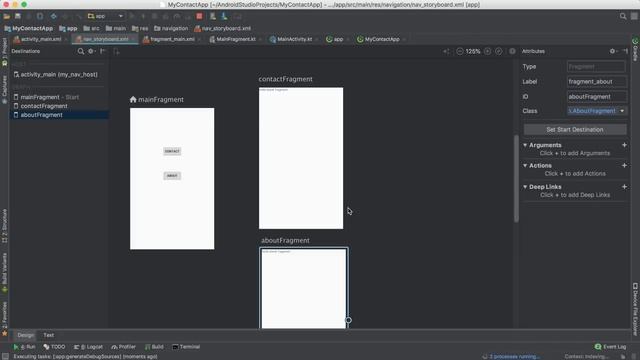The width and height of the screenshot is (640, 360).
Task: Select activity_main (my_nav_host) host item
Action: pos(59,75)
